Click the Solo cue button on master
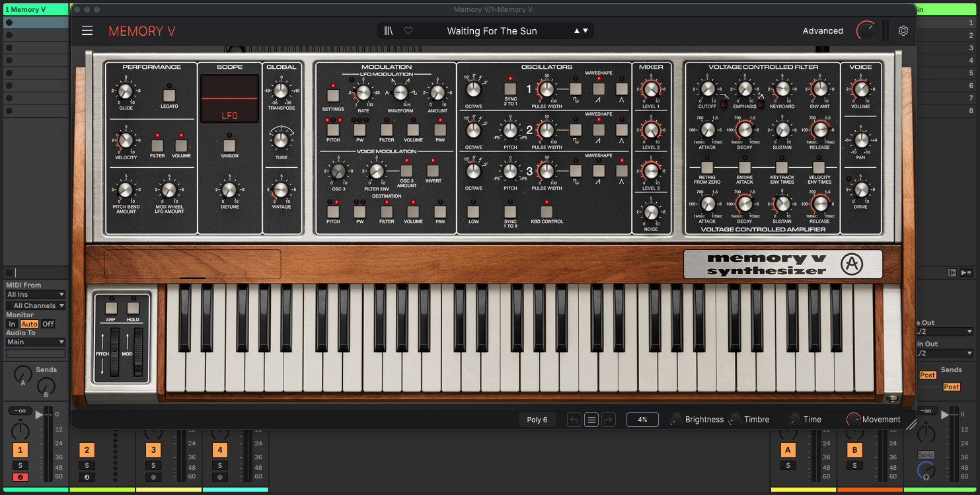This screenshot has width=980, height=495. pos(926,455)
